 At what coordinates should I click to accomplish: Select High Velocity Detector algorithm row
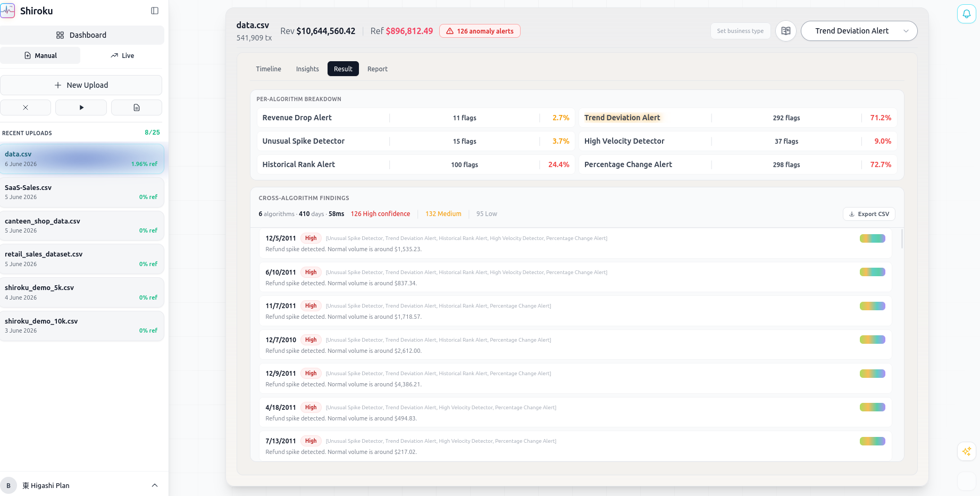[738, 141]
